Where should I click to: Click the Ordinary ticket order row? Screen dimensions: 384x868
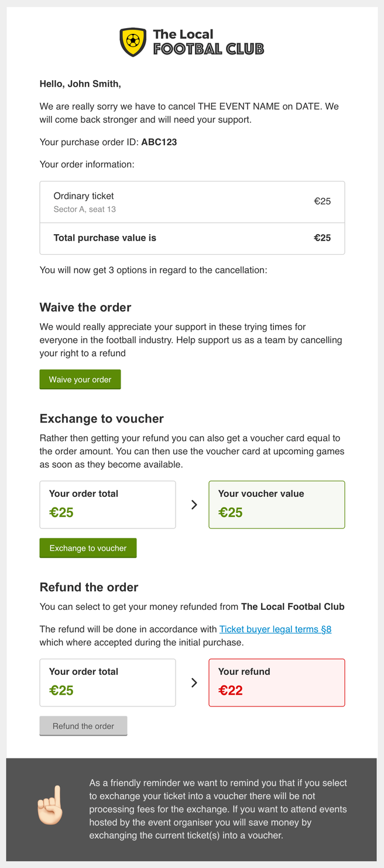point(192,202)
